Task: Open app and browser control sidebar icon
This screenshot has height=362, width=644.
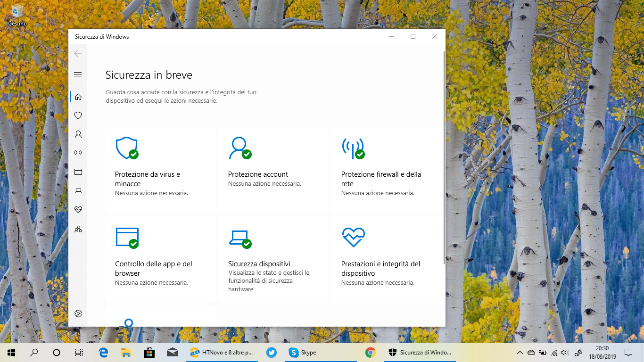Action: 78,172
